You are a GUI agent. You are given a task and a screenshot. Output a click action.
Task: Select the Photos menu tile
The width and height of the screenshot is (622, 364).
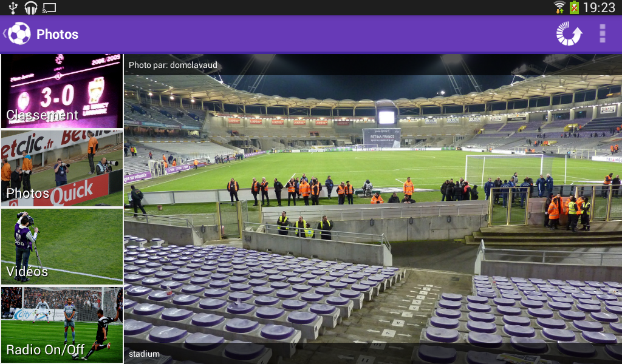[62, 168]
